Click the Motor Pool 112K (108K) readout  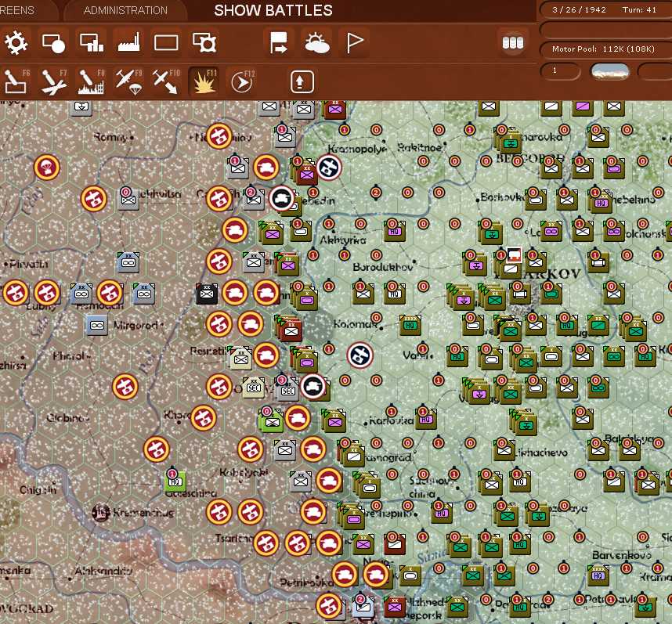tap(605, 49)
